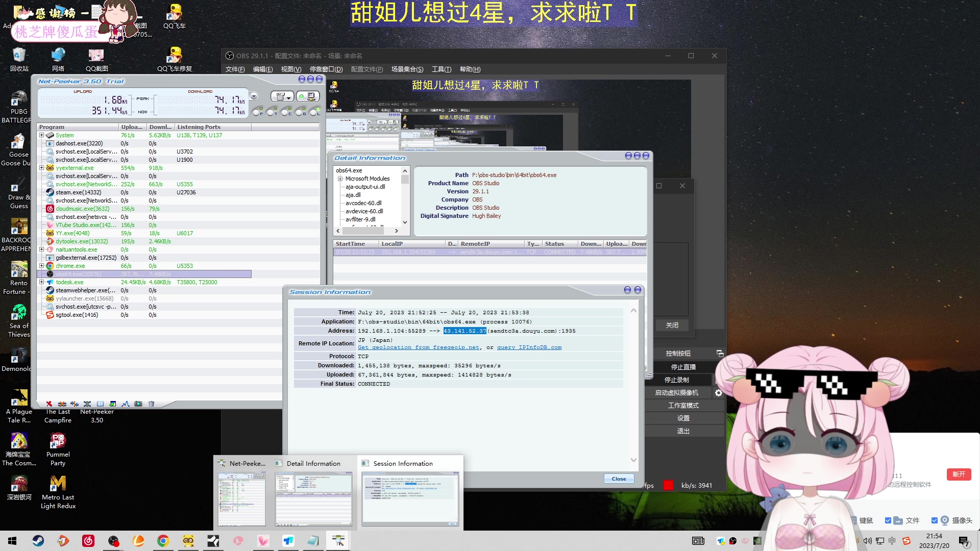Image resolution: width=980 pixels, height=551 pixels.
Task: Open the QQ飞车修复 desktop shortcut
Action: 175,59
